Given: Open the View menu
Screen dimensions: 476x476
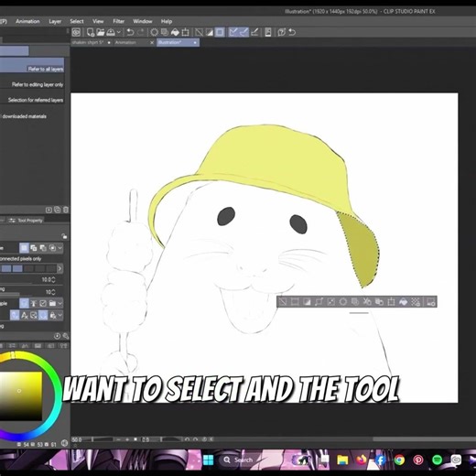Looking at the screenshot, I should click(98, 21).
